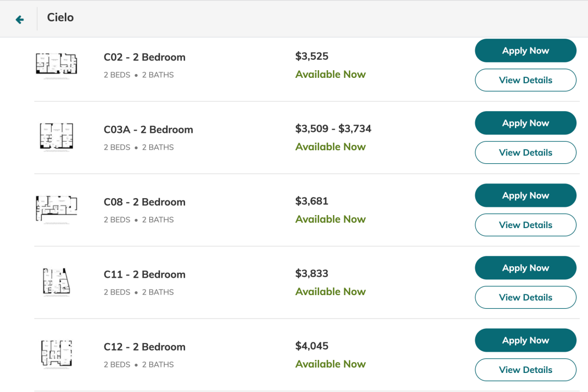This screenshot has width=588, height=392.
Task: Open the C03A floor plan thumbnail
Action: (x=56, y=137)
